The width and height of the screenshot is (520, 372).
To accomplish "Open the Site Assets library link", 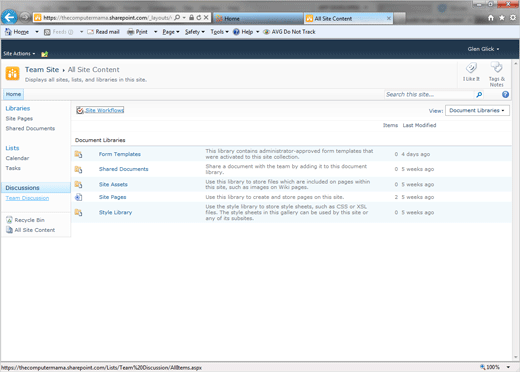I will [x=113, y=184].
